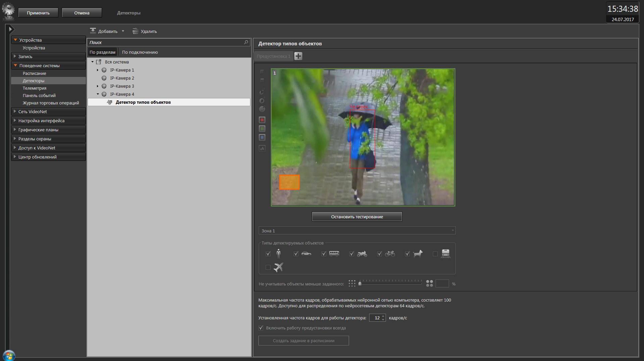Add a new preset with the plus icon
This screenshot has width=644, height=361.
[298, 56]
